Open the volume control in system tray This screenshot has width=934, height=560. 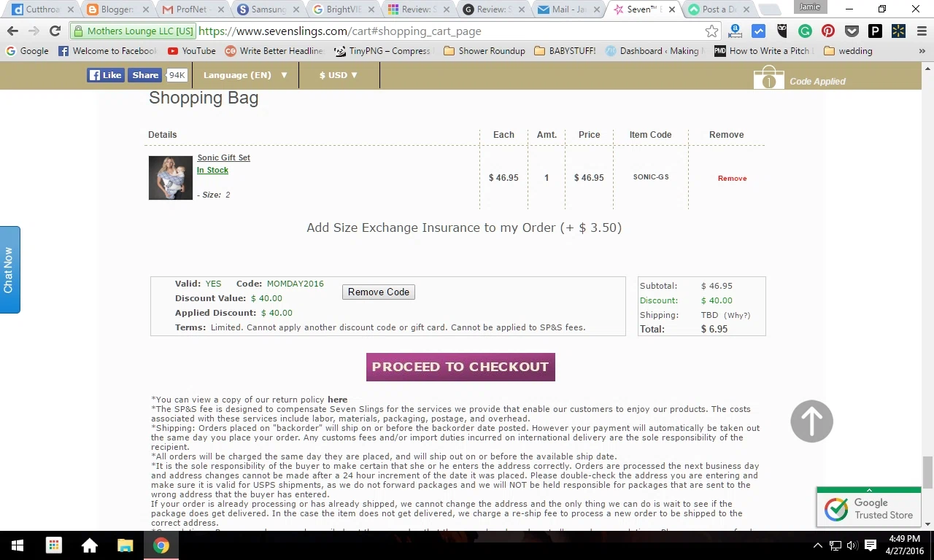(x=852, y=545)
